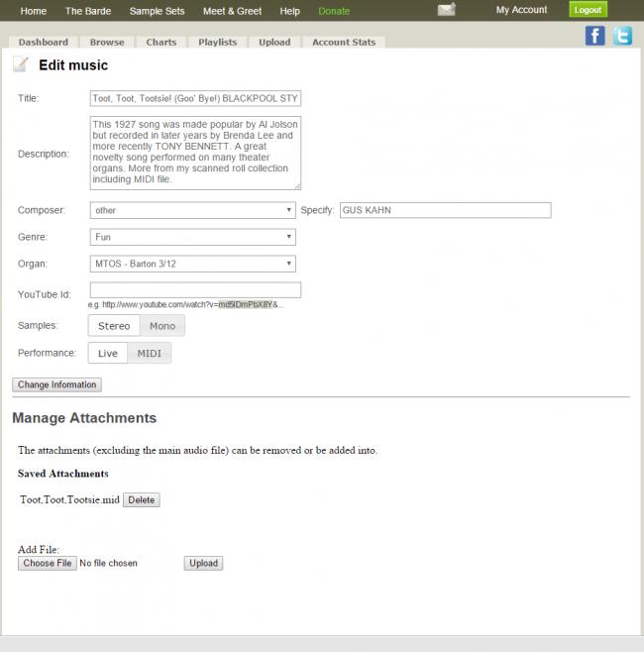Expand the Genre dropdown
The image size is (644, 652).
coord(192,237)
